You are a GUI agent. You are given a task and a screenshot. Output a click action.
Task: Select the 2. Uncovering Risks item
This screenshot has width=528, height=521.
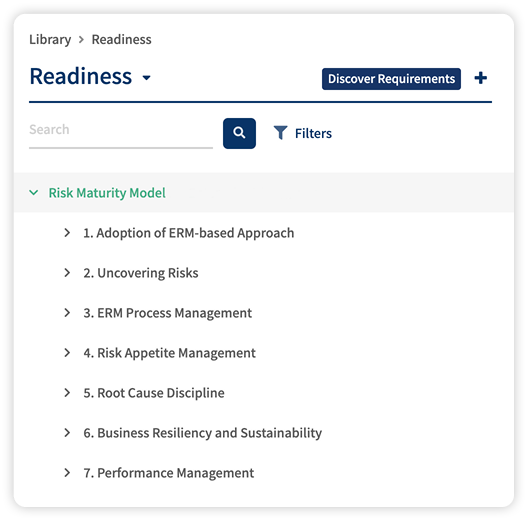click(x=141, y=273)
